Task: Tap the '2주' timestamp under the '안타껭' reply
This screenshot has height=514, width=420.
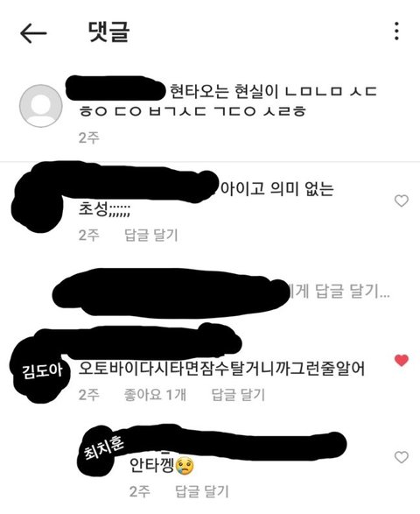Action: 140,491
